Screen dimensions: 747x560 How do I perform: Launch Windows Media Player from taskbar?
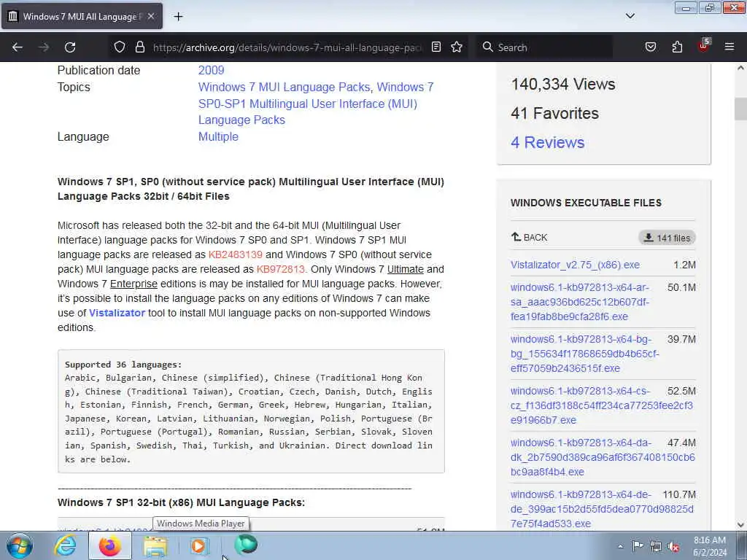tap(200, 545)
